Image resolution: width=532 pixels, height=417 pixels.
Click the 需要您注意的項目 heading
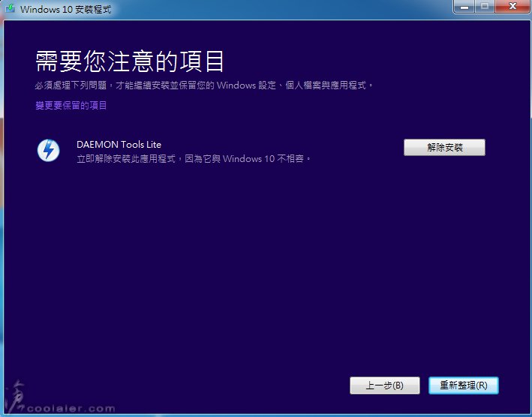129,61
